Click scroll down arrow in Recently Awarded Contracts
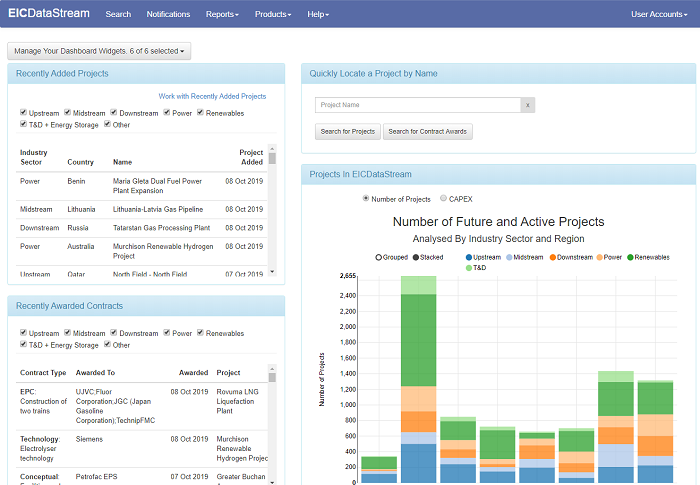This screenshot has width=700, height=485. (272, 481)
